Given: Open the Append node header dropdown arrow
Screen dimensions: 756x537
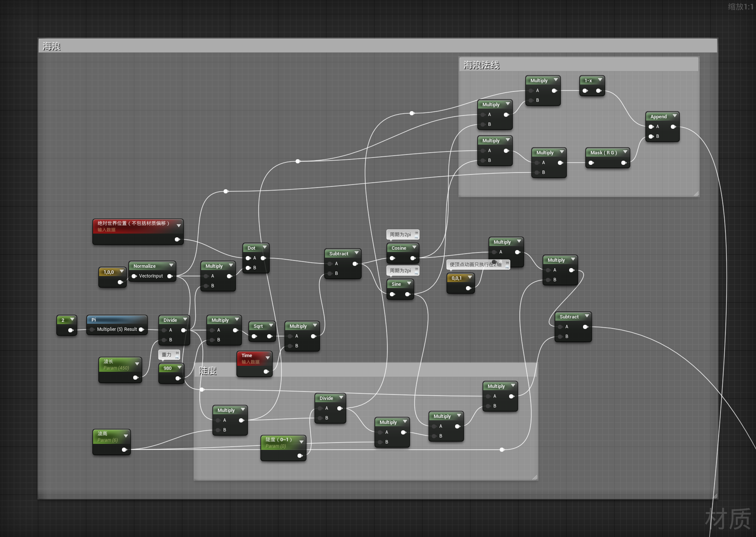Looking at the screenshot, I should (674, 116).
